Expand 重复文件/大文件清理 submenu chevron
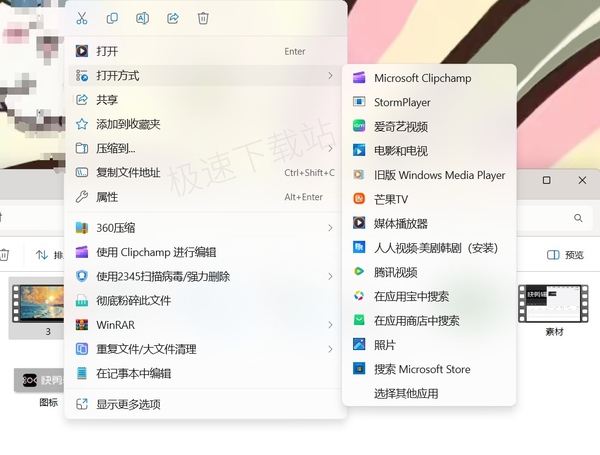Image resolution: width=600 pixels, height=455 pixels. click(330, 349)
